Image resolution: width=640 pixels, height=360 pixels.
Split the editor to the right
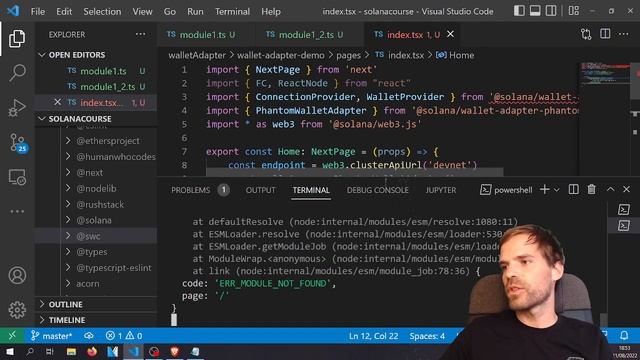pyautogui.click(x=605, y=34)
